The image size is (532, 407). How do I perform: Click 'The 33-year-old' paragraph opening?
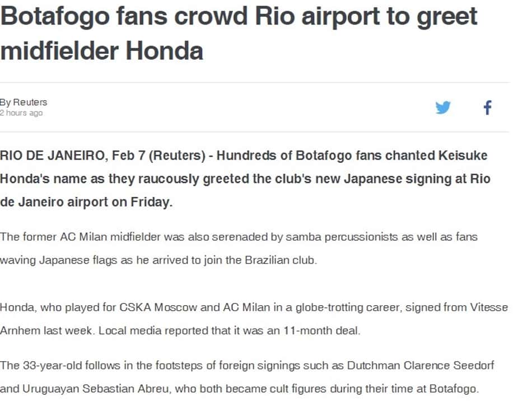click(41, 366)
